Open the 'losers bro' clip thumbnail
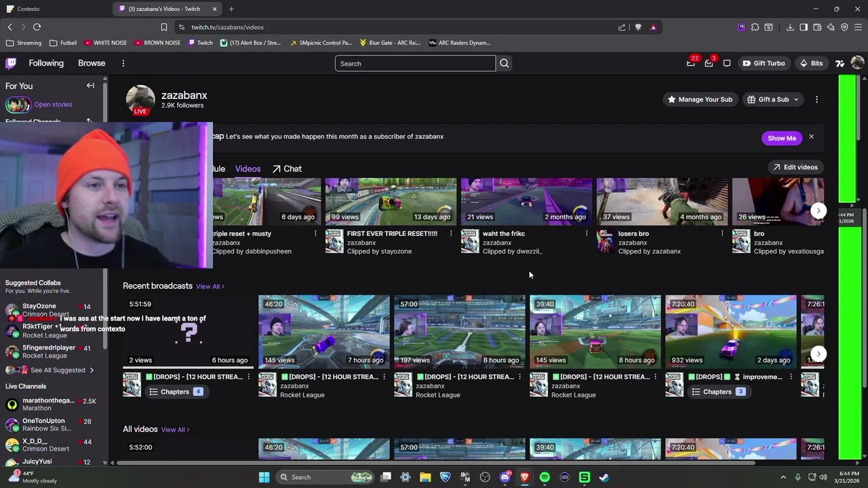 (663, 201)
